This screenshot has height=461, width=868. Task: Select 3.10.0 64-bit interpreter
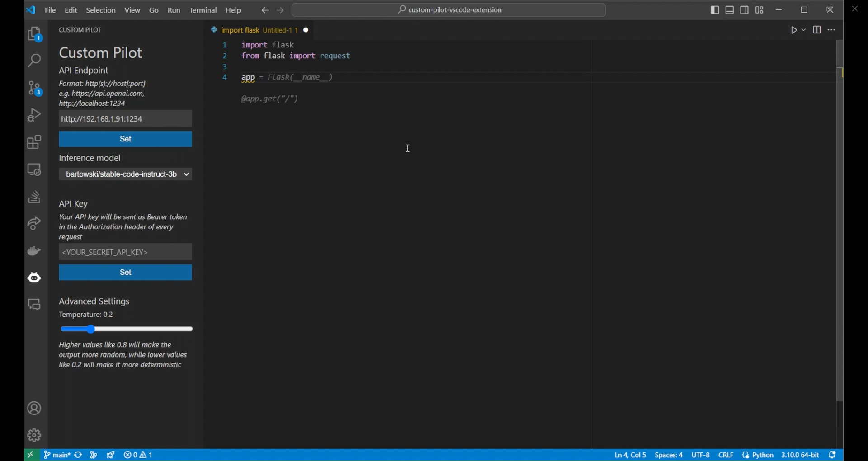pos(800,455)
